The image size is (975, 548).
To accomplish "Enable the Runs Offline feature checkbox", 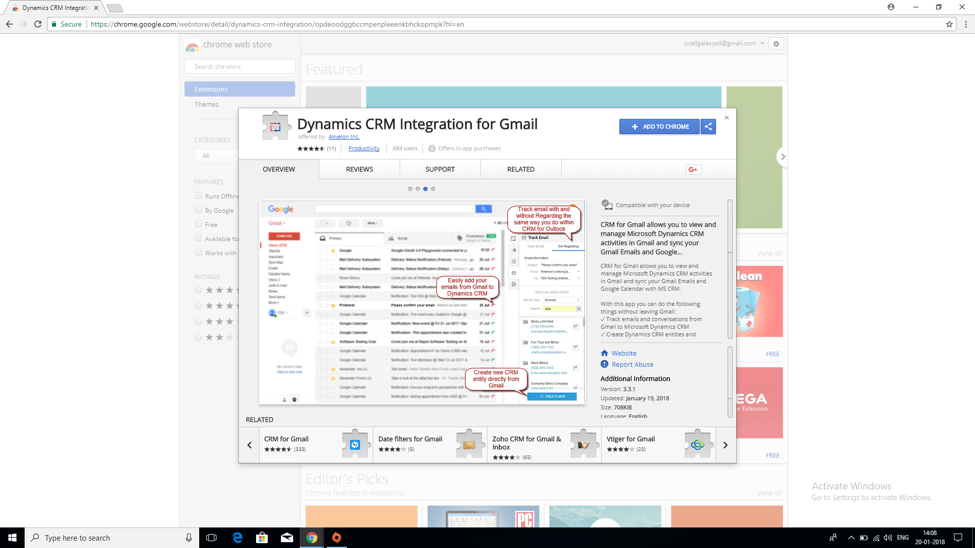I will [198, 196].
